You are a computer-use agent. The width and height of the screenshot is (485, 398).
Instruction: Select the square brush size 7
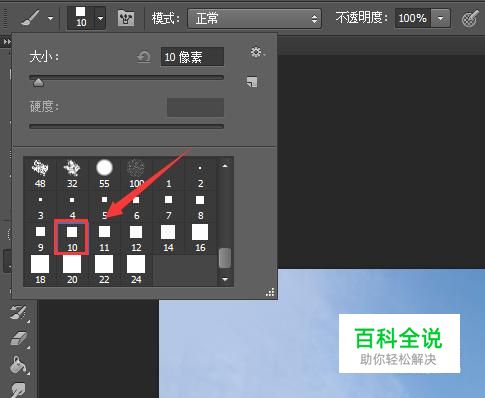(x=168, y=207)
